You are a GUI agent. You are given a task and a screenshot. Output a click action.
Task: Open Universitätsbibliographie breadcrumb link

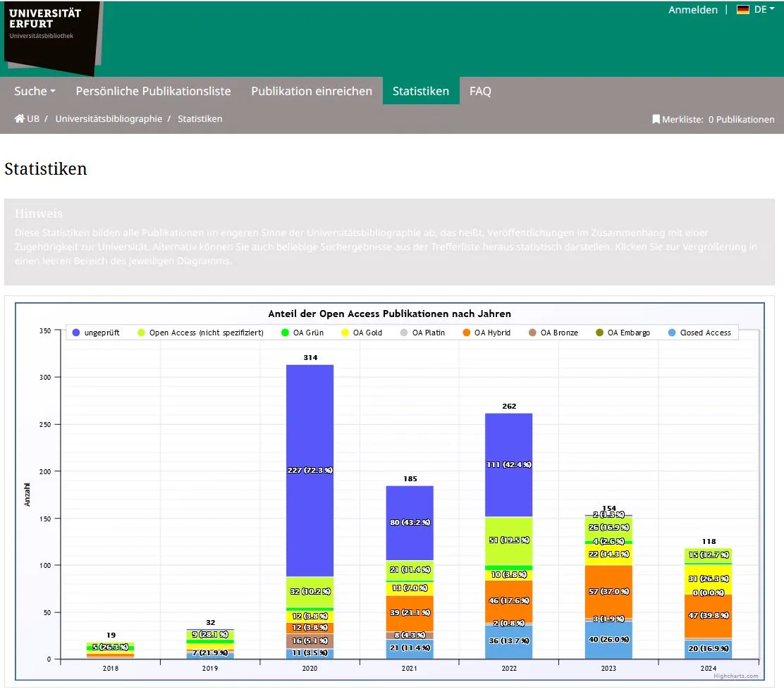click(109, 119)
